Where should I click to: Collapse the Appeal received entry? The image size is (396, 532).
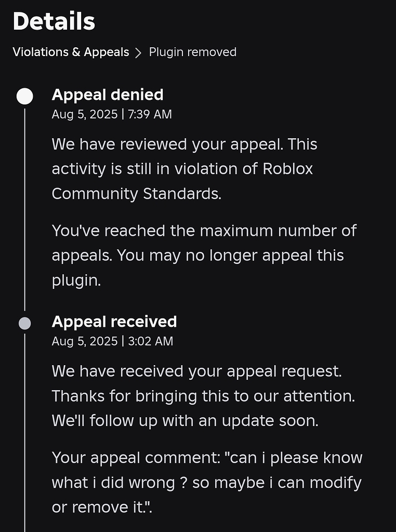113,322
